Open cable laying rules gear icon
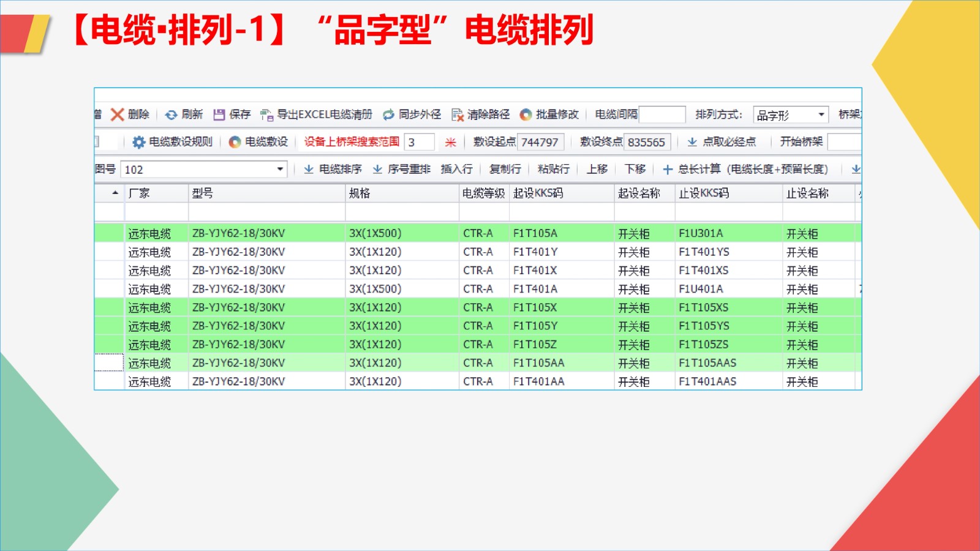Image resolution: width=980 pixels, height=551 pixels. 139,142
